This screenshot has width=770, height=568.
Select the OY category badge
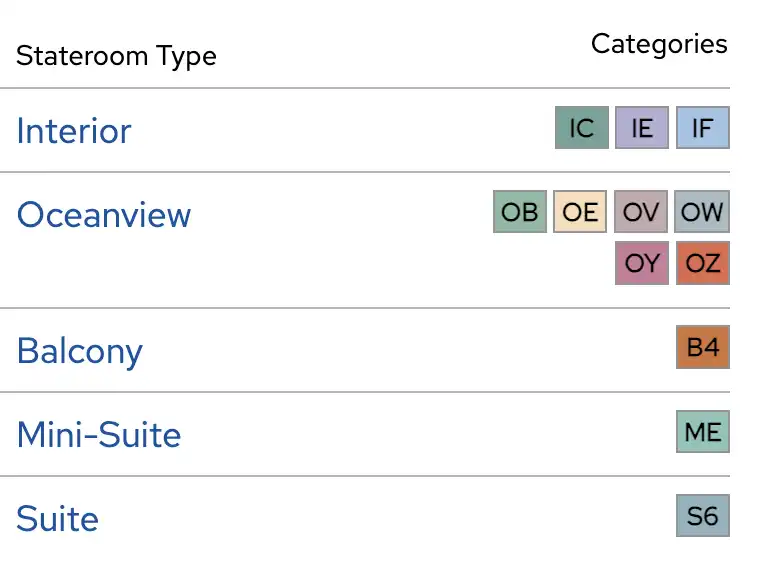coord(641,264)
